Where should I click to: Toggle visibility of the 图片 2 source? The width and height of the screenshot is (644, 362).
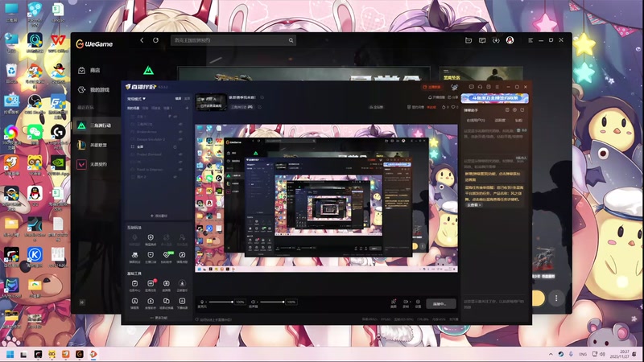pos(175,177)
